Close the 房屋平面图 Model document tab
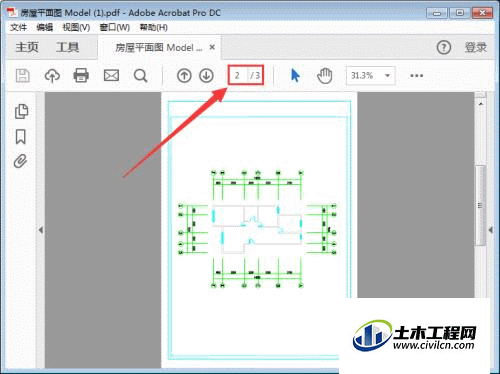This screenshot has width=500, height=374. click(212, 47)
